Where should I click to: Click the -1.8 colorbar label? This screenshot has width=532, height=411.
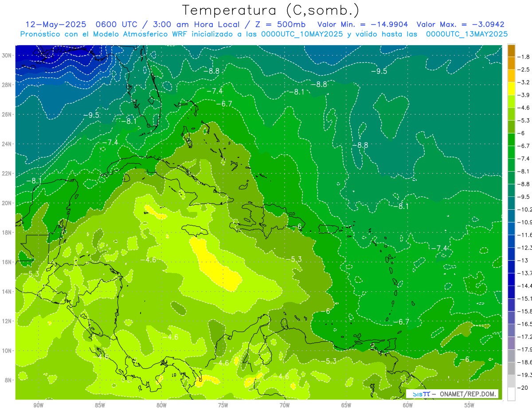[524, 57]
